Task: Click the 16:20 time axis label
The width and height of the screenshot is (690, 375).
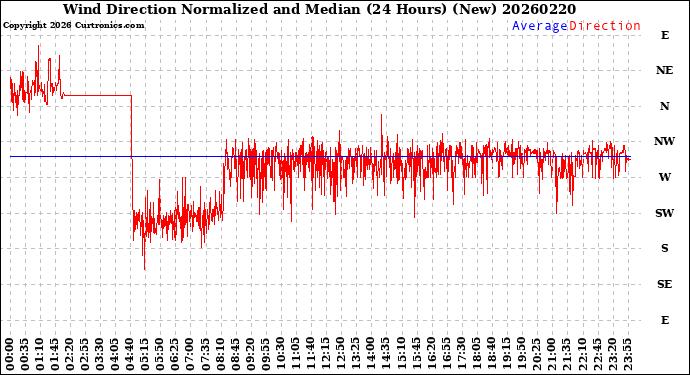Action: [432, 355]
